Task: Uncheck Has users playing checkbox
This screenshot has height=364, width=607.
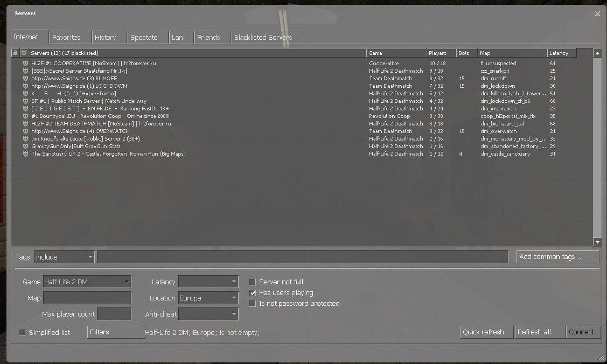Action: click(253, 293)
